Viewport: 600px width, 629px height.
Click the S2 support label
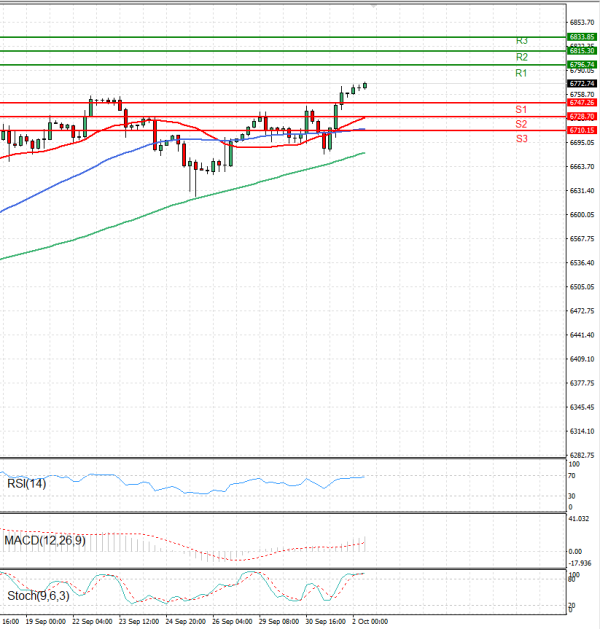pos(521,123)
